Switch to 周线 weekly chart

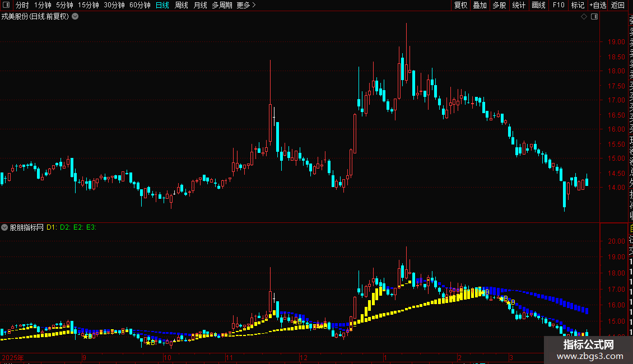[x=181, y=5]
